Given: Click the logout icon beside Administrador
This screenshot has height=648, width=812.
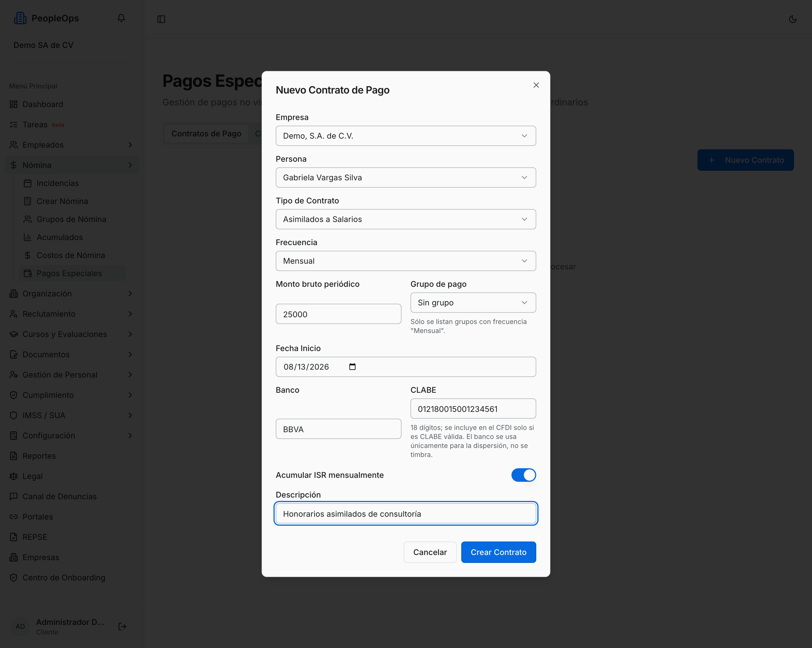Looking at the screenshot, I should pyautogui.click(x=122, y=627).
